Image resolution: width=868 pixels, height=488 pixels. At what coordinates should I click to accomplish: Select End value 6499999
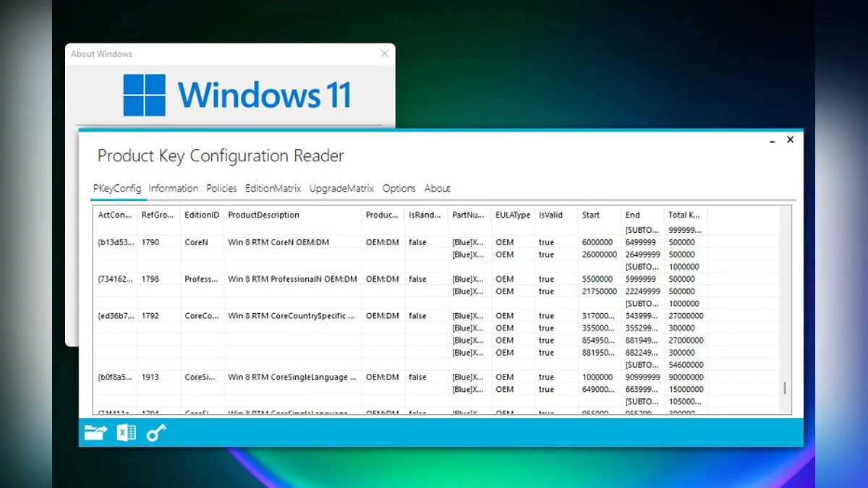click(641, 242)
